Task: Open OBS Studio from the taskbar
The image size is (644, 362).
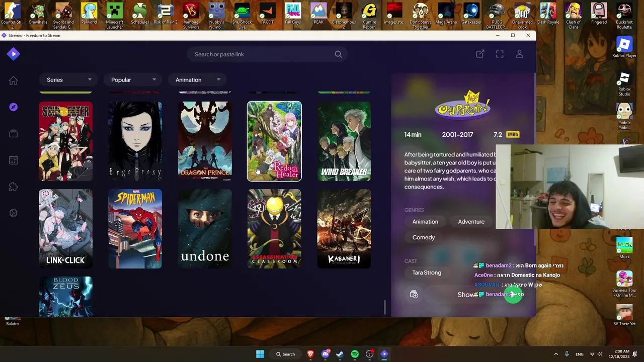Action: tap(370, 354)
